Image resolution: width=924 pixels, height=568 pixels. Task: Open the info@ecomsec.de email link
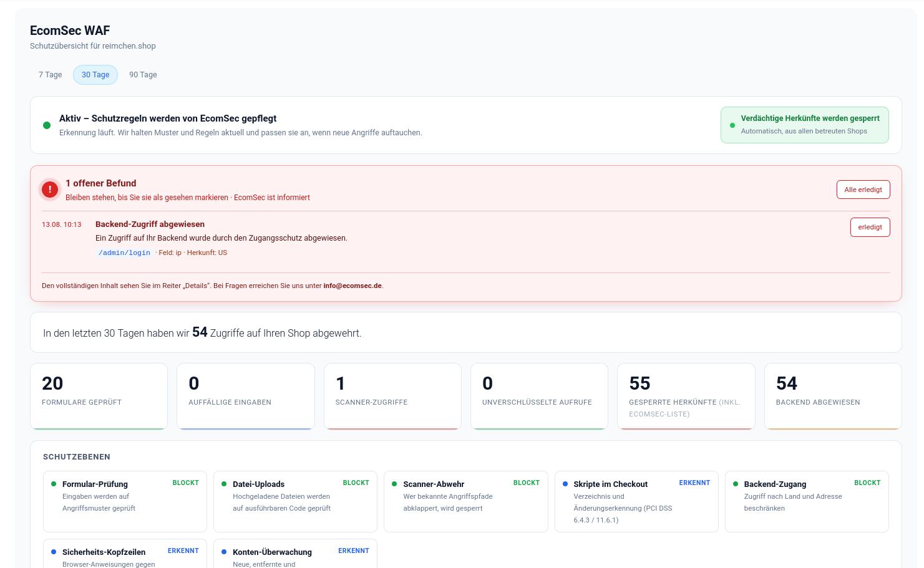tap(353, 286)
